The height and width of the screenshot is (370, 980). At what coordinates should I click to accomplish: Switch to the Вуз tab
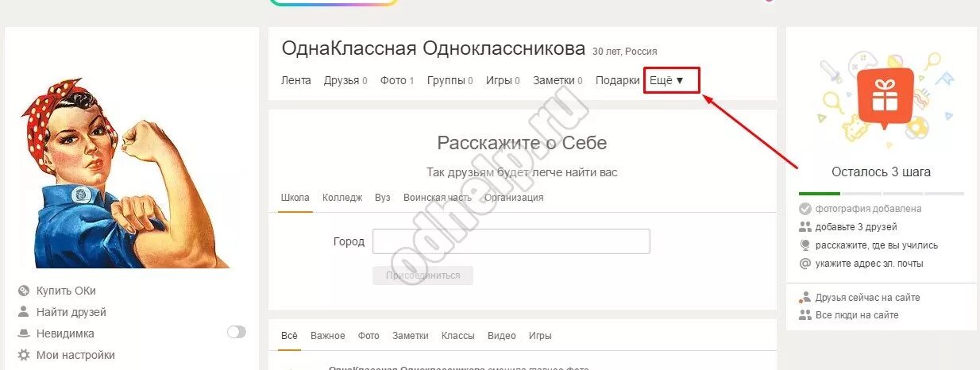[383, 198]
